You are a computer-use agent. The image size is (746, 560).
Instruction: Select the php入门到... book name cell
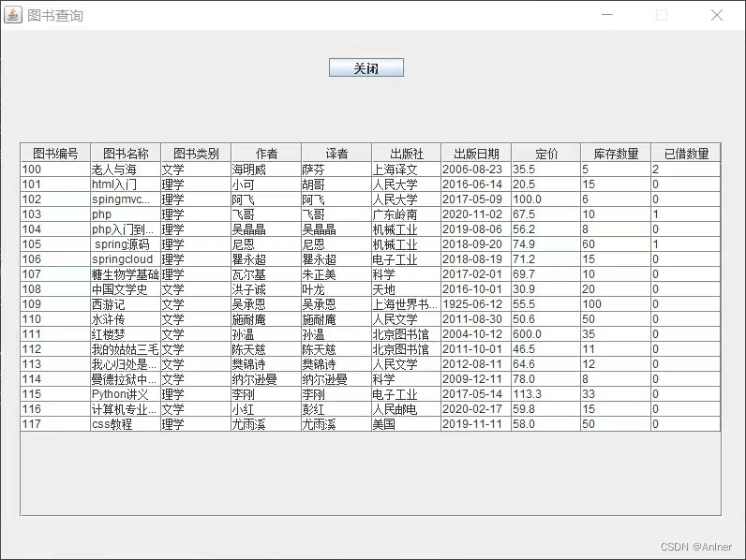126,229
